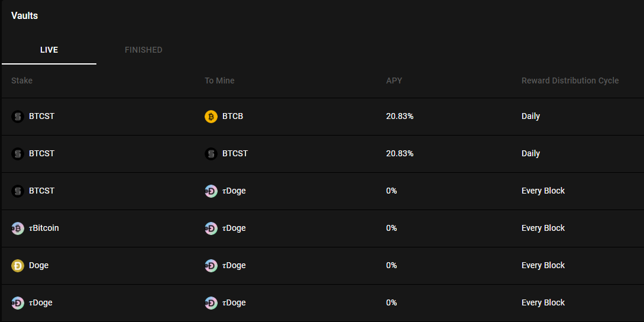This screenshot has height=322, width=644.
Task: Click the BTCST stake icon in third row
Action: [18, 191]
